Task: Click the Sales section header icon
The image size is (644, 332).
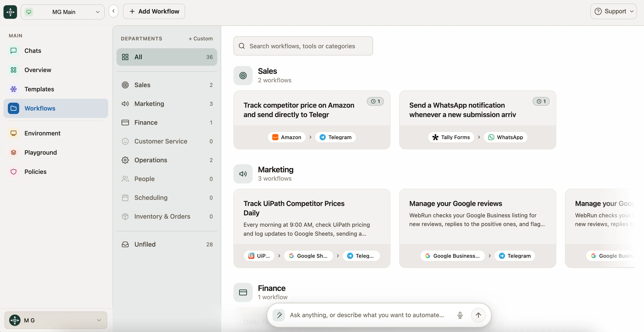Action: point(243,75)
